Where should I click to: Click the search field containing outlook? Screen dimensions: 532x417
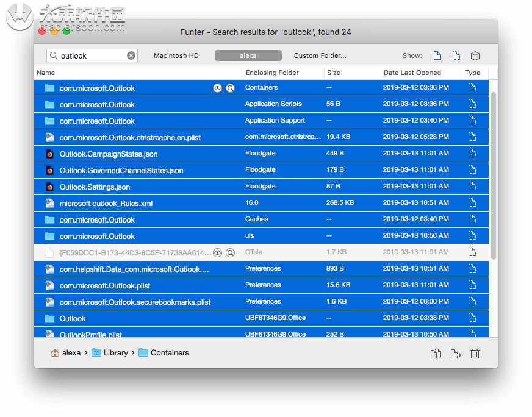tap(92, 55)
